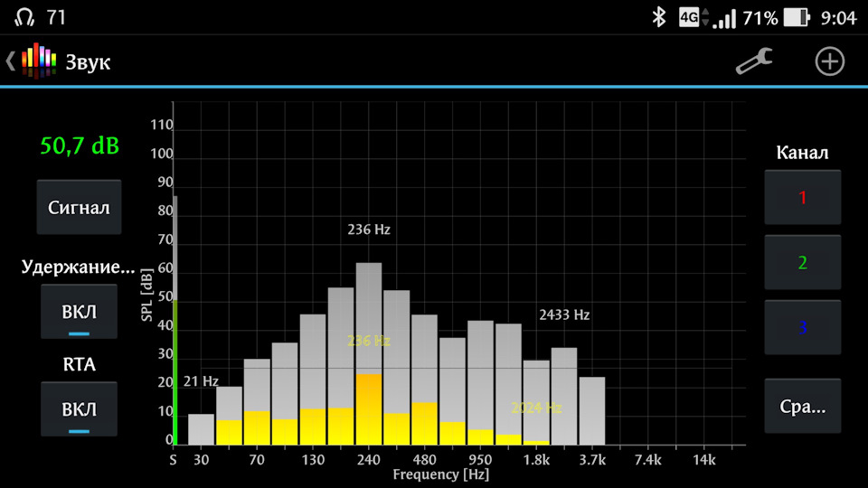The height and width of the screenshot is (488, 868).
Task: Select channel 2 button
Action: click(x=802, y=263)
